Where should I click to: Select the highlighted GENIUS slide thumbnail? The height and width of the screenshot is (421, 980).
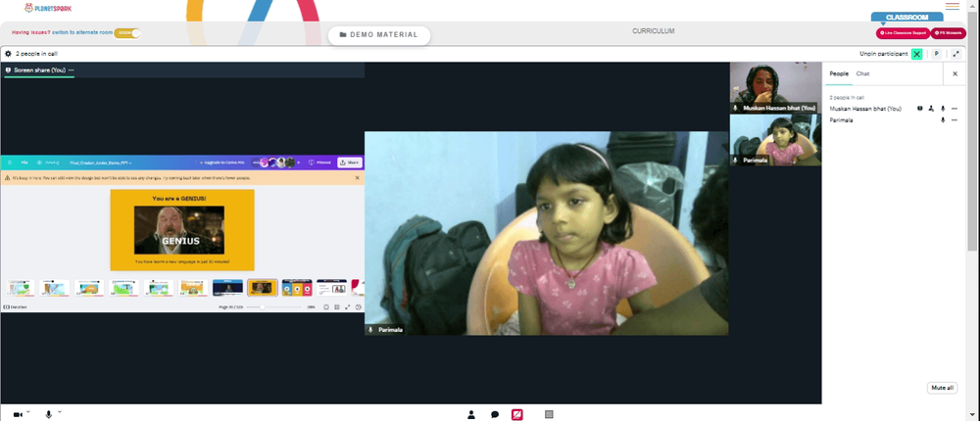[x=263, y=287]
